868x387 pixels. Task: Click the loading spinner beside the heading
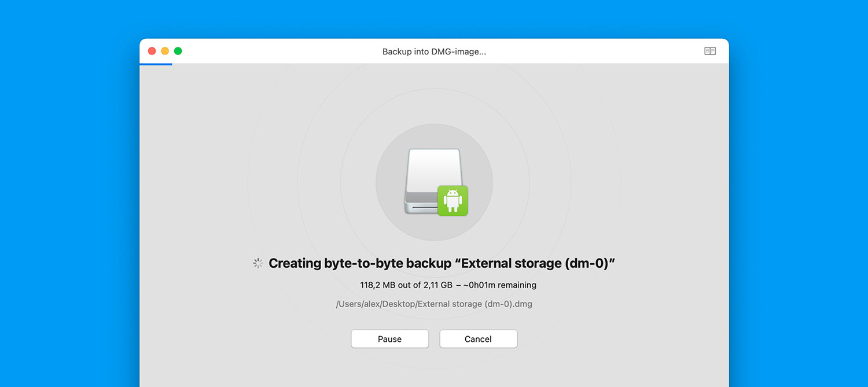[258, 263]
